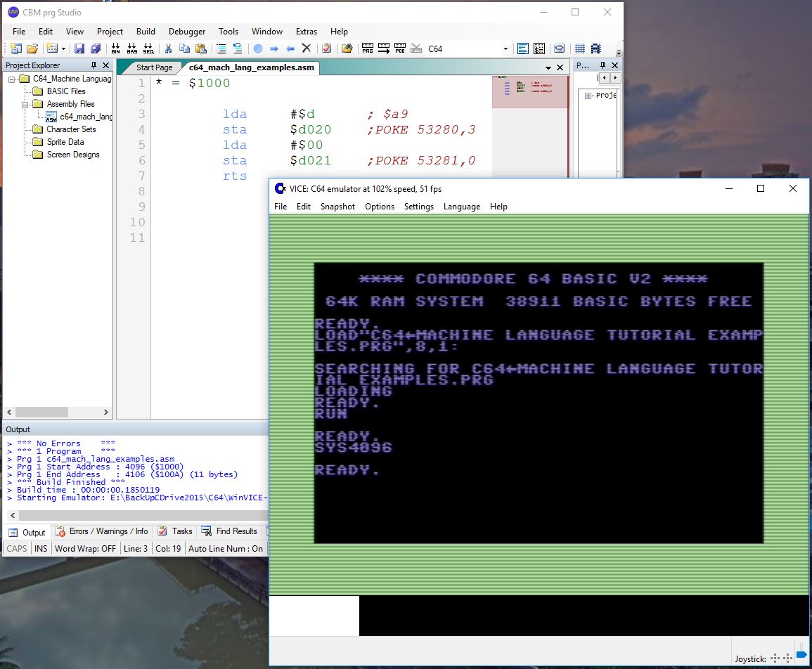Click the tasks checklist toolbar icon
Viewport: 812px width, 669px height.
tap(327, 48)
